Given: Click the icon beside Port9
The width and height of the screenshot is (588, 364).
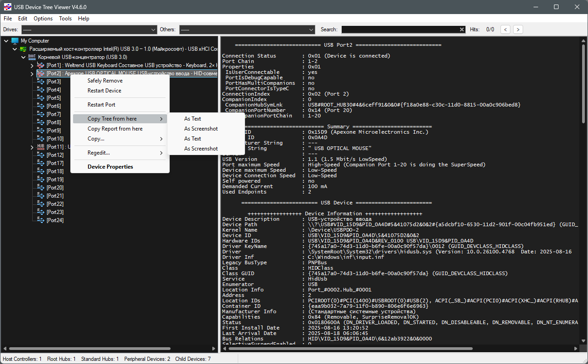Looking at the screenshot, I should [x=40, y=131].
